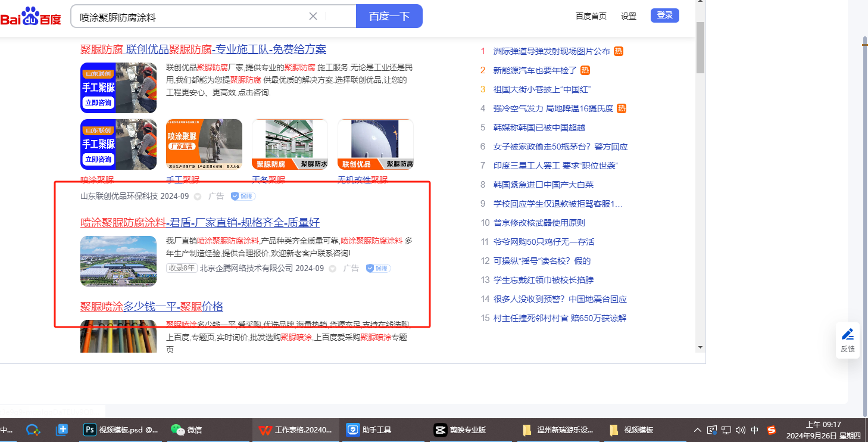Open hot search 祖国大街小巷披上“中国红”

[542, 89]
